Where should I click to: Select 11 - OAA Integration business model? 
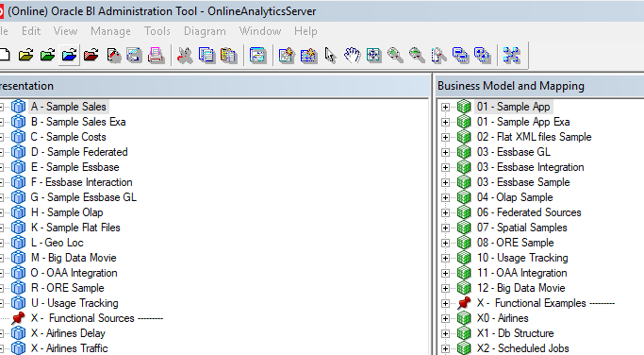coord(521,273)
